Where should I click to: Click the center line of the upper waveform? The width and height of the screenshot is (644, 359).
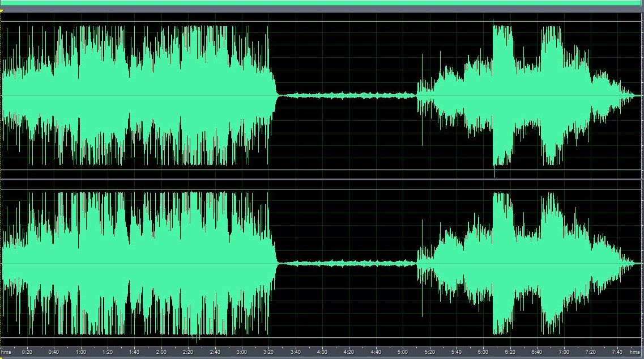pos(170,95)
